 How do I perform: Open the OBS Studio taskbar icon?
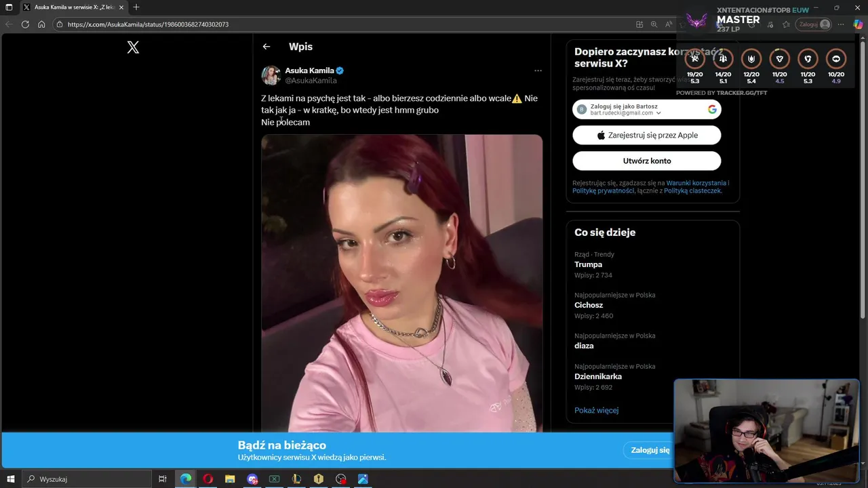(x=341, y=479)
